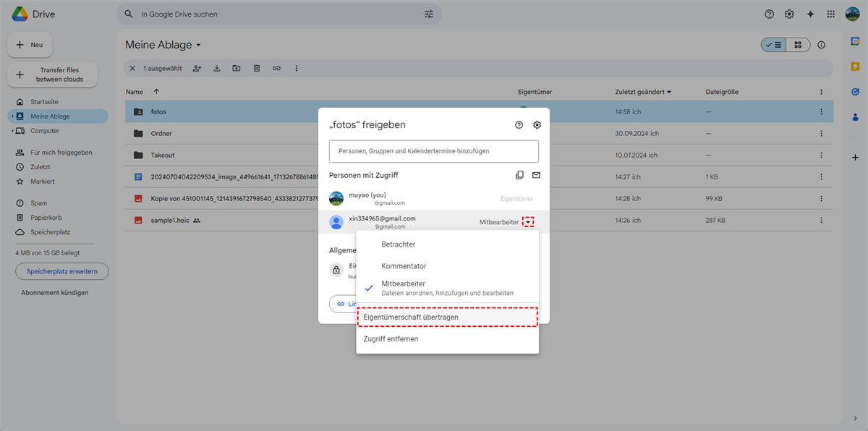Open sharing by clicking the person-add icon
This screenshot has width=868, height=431.
pos(197,68)
